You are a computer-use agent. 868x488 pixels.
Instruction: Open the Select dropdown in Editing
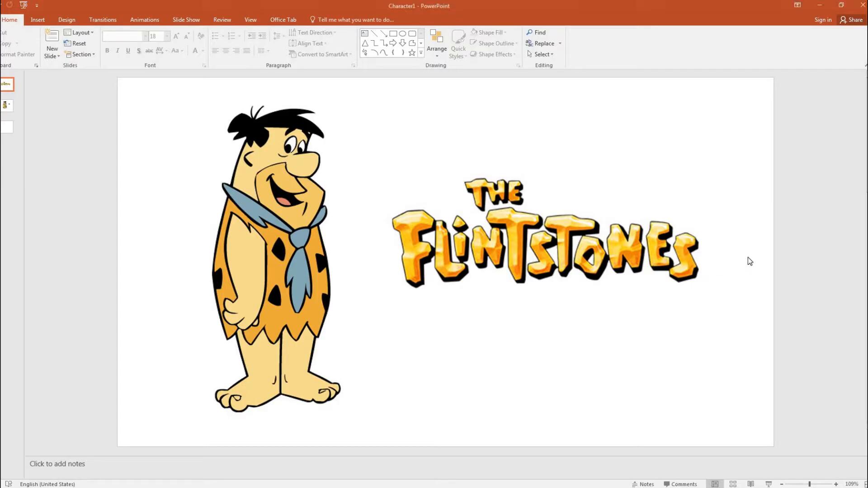pyautogui.click(x=540, y=54)
